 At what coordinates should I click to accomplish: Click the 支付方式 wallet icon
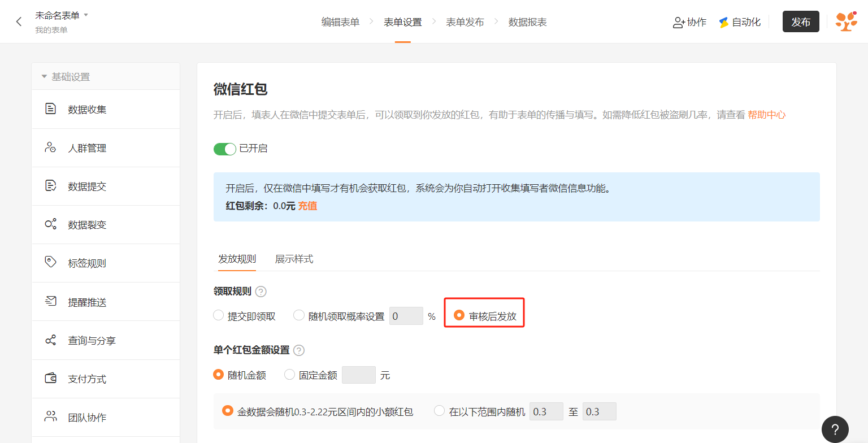point(50,379)
